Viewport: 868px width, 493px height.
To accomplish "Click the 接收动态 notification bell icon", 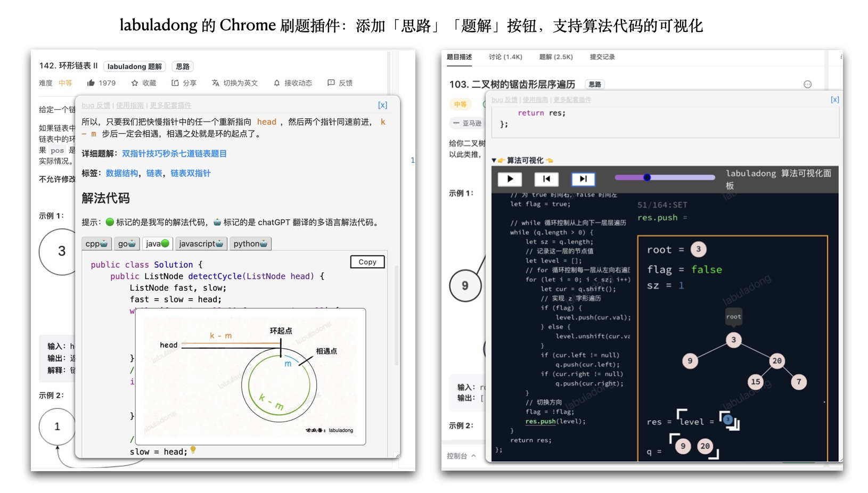I will [x=276, y=83].
